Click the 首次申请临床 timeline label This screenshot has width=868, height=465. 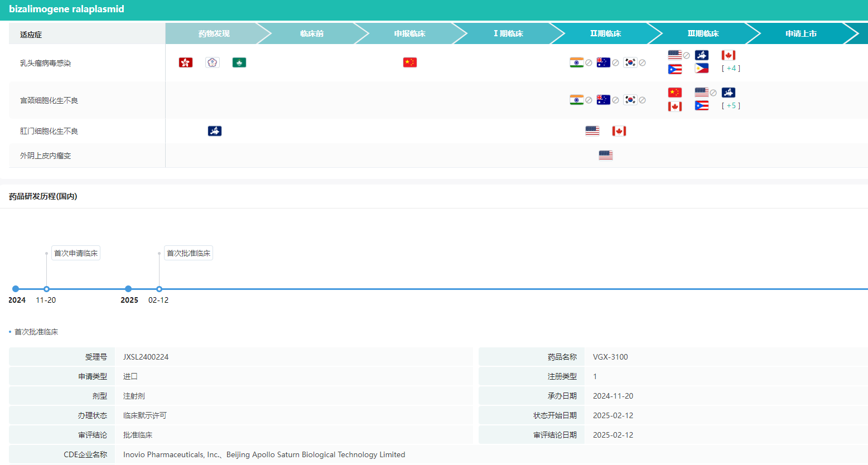click(x=76, y=253)
